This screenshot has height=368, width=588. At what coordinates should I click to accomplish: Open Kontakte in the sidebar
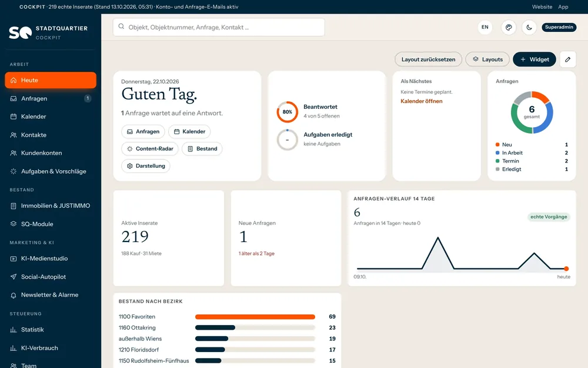click(51, 135)
